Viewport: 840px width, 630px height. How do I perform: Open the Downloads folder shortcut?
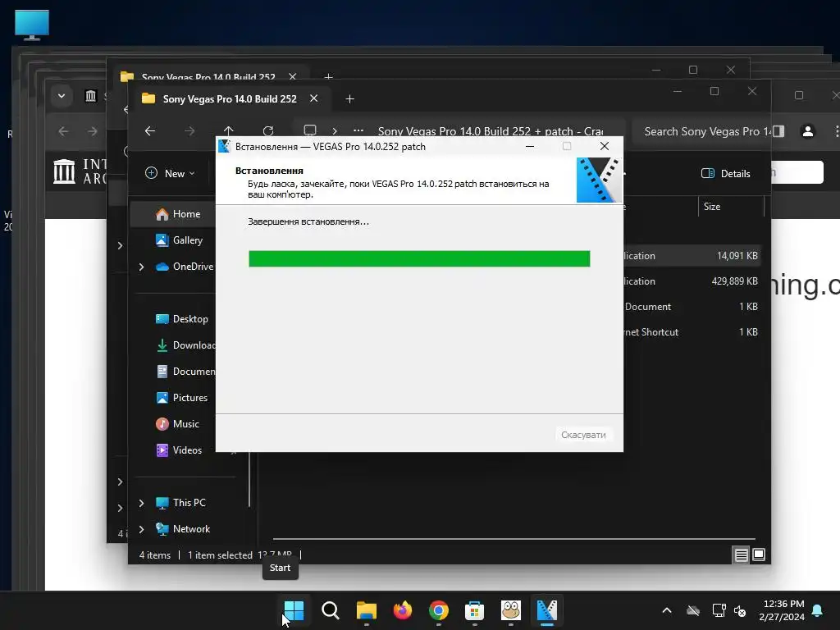(x=185, y=345)
